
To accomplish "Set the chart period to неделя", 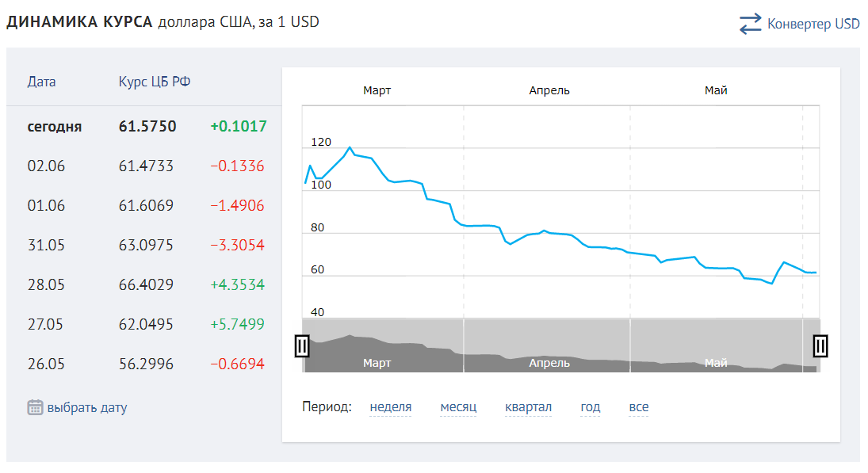I will tap(391, 407).
